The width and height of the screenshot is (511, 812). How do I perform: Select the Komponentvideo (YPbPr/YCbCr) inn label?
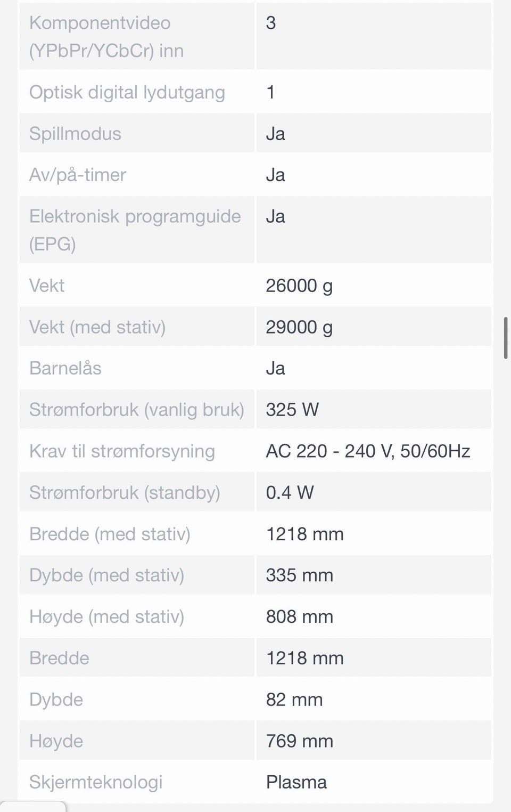[x=106, y=37]
